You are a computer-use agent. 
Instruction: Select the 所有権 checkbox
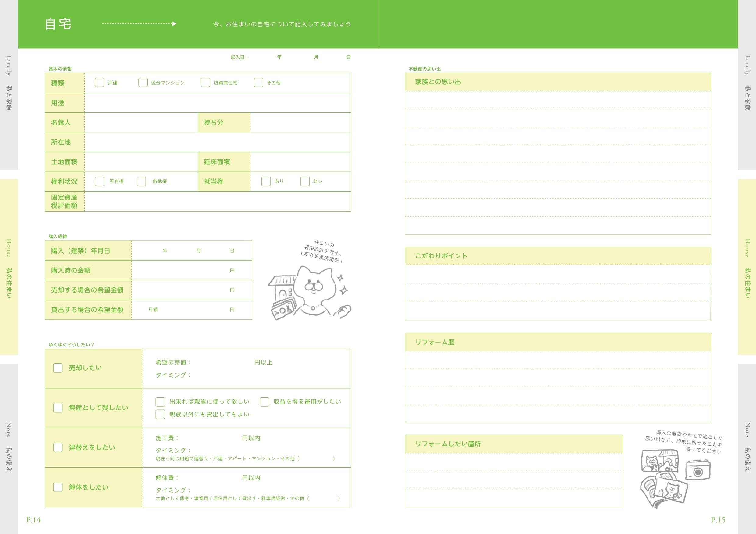(x=99, y=181)
